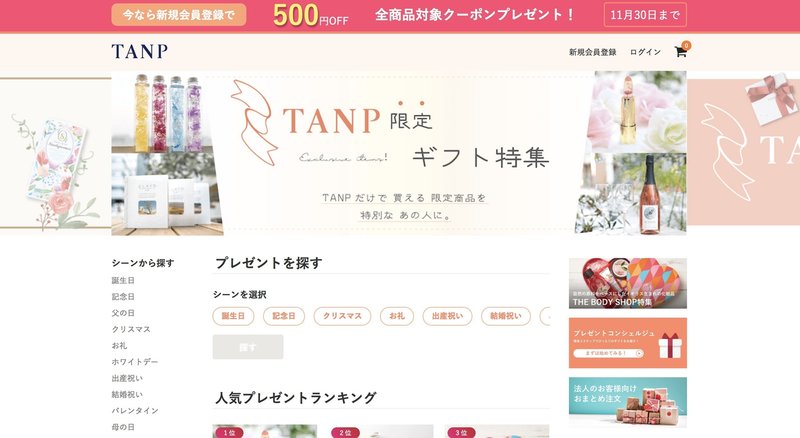Open 新規会員登録 link in header
Screen dimensions: 800x438
592,52
